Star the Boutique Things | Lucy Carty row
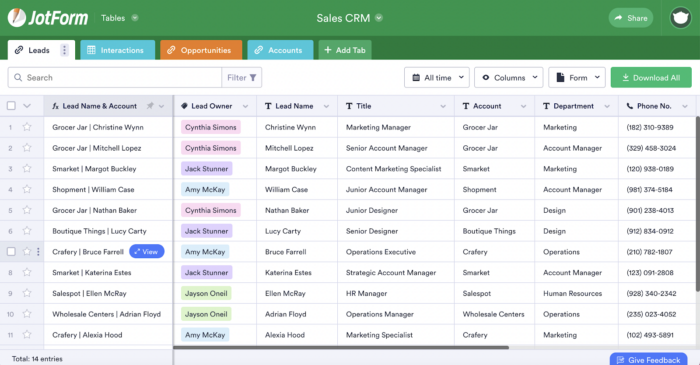This screenshot has width=700, height=365. 27,231
